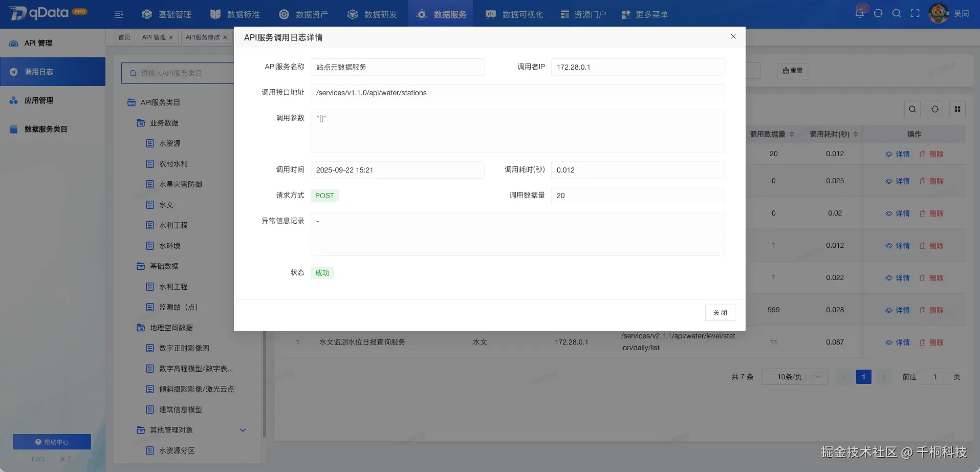Screen dimensions: 980x472
Task: Open column layout grid icon on table toolbar
Action: tap(957, 109)
